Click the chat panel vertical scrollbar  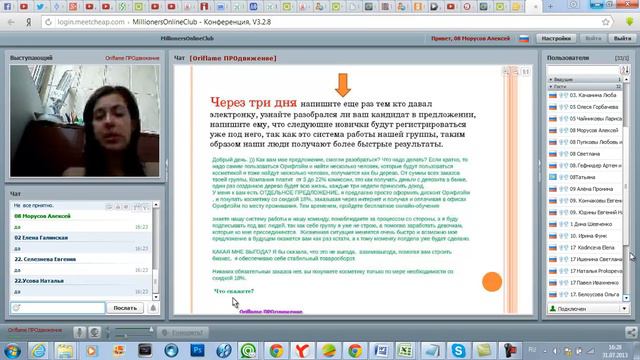156,251
